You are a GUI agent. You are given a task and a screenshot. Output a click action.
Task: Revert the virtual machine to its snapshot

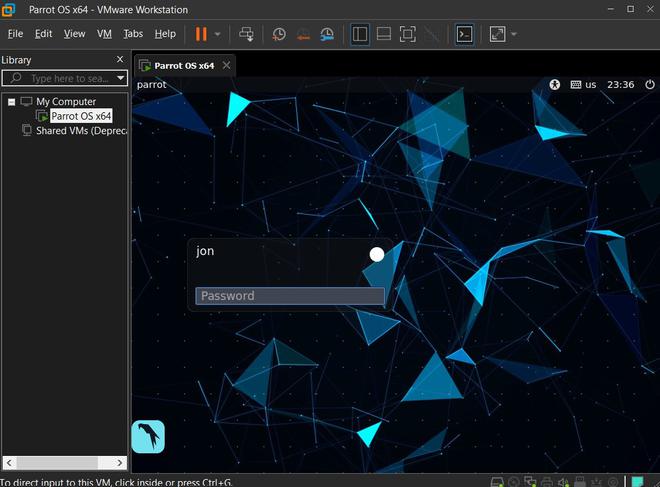pyautogui.click(x=303, y=35)
